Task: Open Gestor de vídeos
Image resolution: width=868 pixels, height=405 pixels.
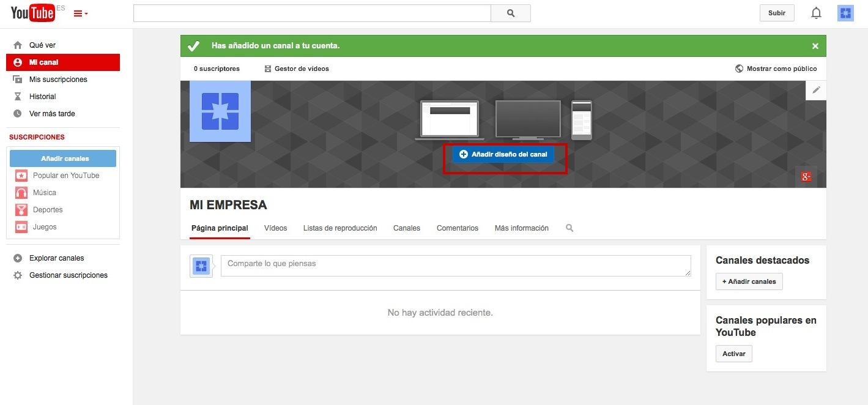Action: click(297, 69)
